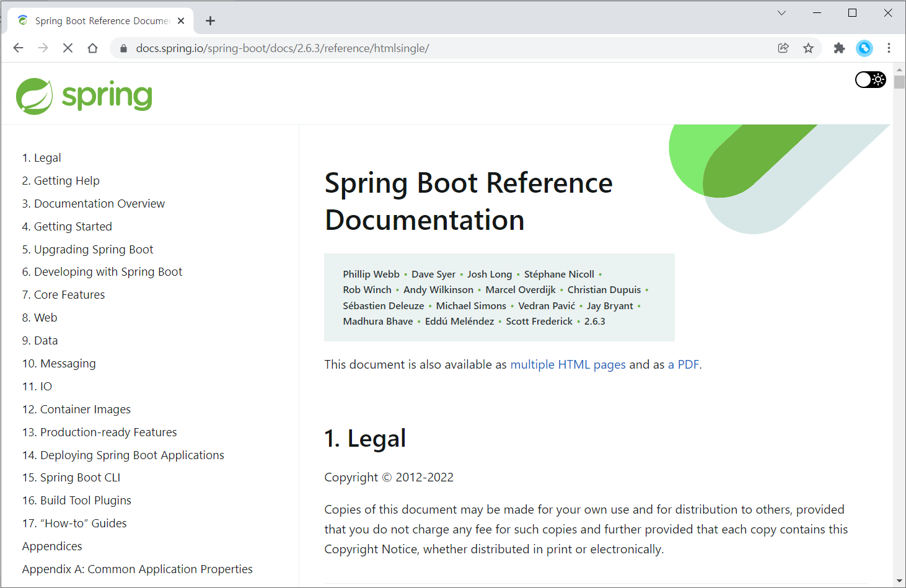Click version number 2.6.3
The image size is (906, 588).
(x=595, y=321)
